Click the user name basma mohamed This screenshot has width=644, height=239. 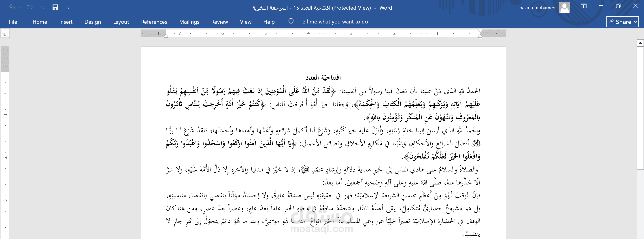(537, 8)
